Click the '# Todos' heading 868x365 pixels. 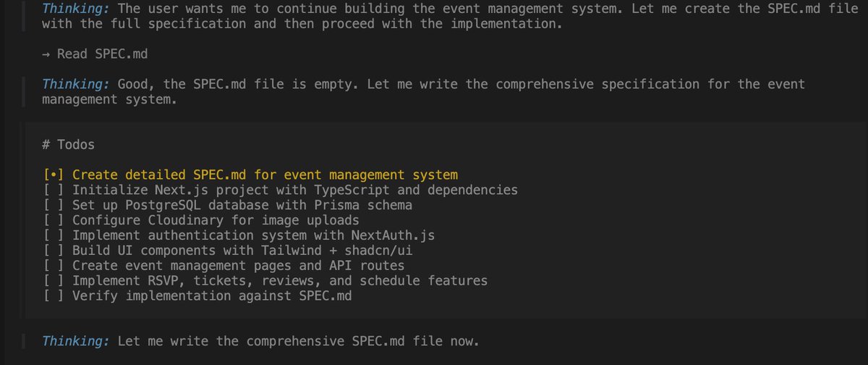pyautogui.click(x=69, y=145)
